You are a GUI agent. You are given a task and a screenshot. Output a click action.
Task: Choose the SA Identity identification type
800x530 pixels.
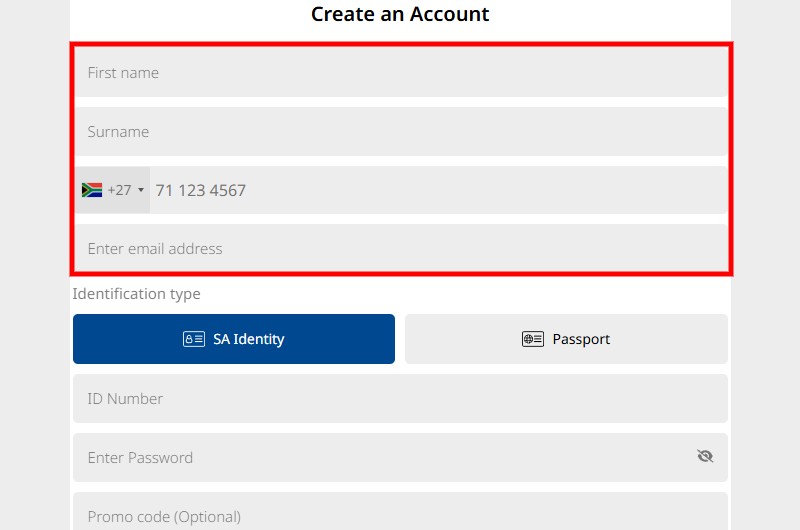[234, 339]
